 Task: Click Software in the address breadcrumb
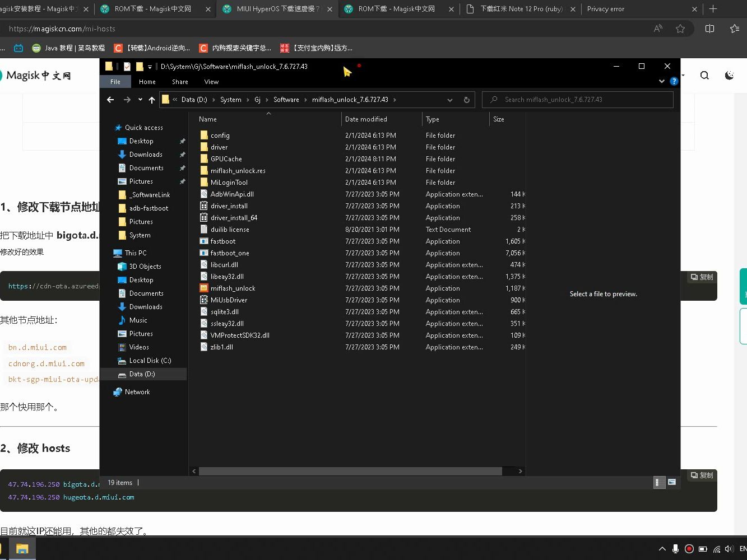(286, 100)
